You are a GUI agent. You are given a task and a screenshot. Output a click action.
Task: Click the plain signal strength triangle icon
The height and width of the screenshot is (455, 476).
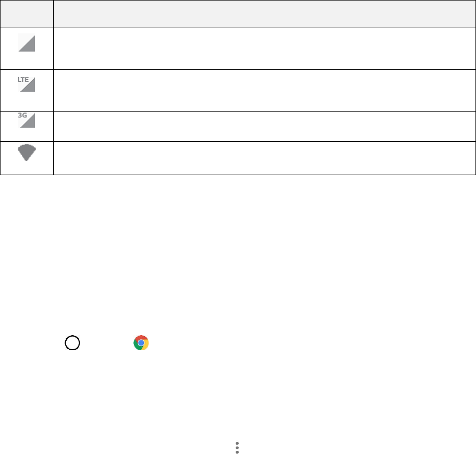(27, 43)
